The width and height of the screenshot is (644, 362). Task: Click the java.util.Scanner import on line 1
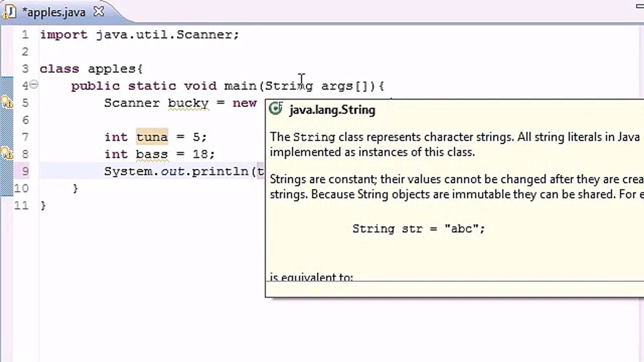click(x=168, y=34)
